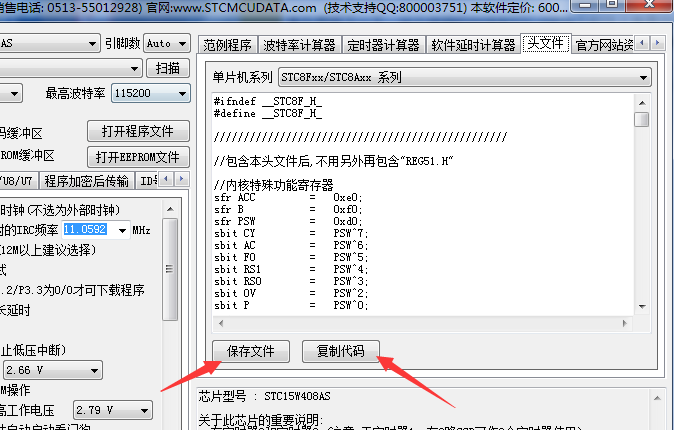674x430 pixels.
Task: Open the 范例程序 tab
Action: coord(227,45)
